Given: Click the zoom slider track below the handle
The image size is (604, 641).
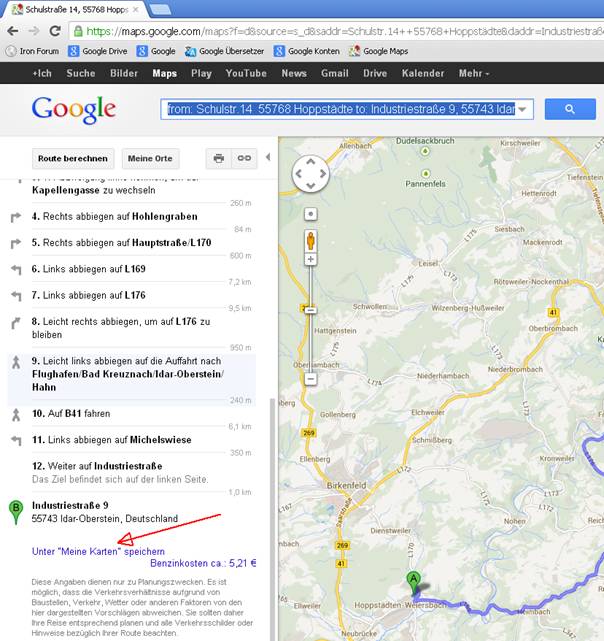Looking at the screenshot, I should click(311, 343).
